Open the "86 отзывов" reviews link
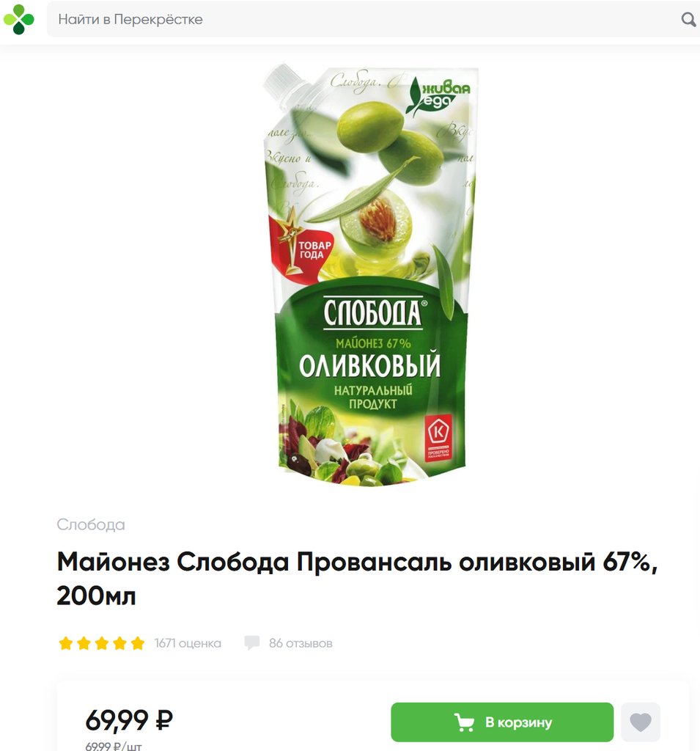The width and height of the screenshot is (700, 751). click(301, 642)
